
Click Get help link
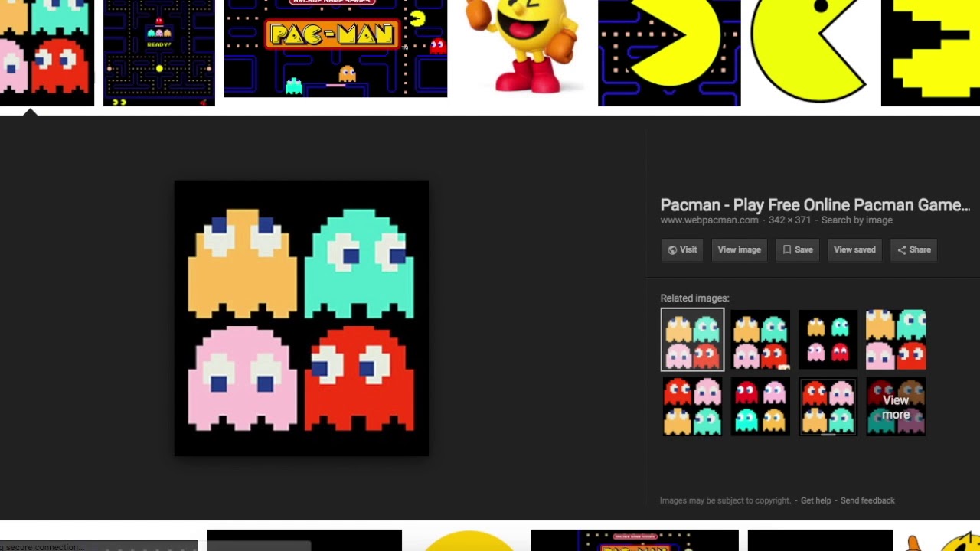pyautogui.click(x=815, y=500)
